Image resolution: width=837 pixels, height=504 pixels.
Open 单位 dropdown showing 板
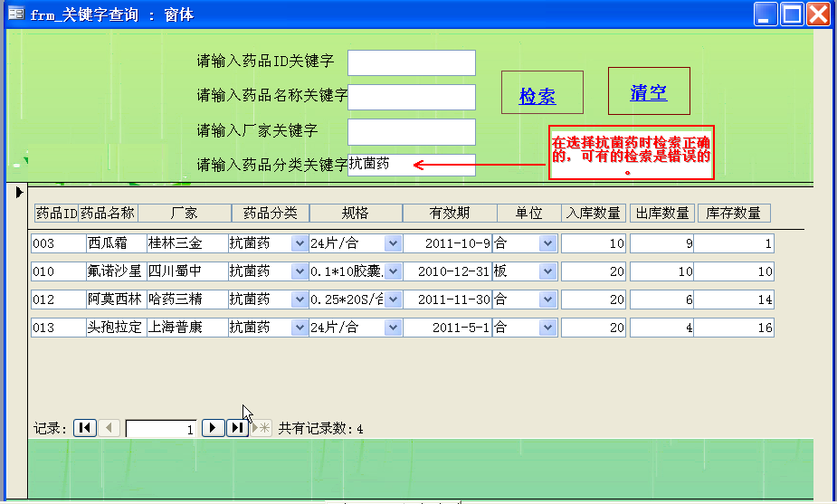click(x=547, y=271)
